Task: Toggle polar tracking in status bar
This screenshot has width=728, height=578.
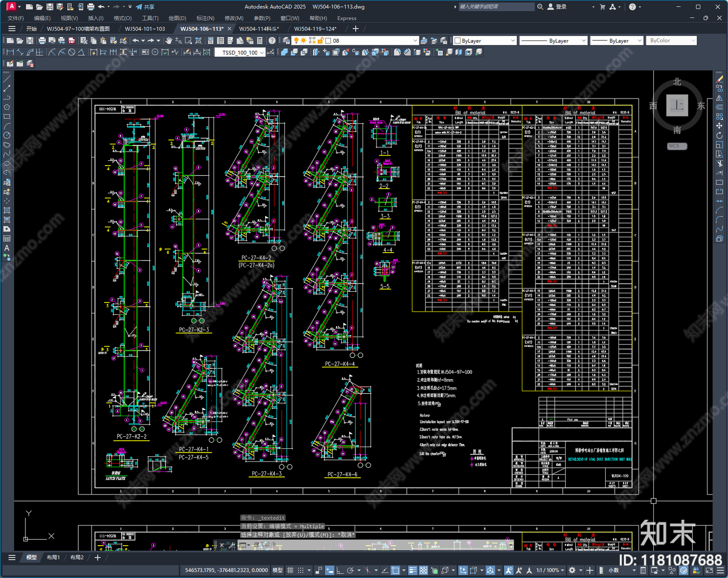Action: [350, 570]
